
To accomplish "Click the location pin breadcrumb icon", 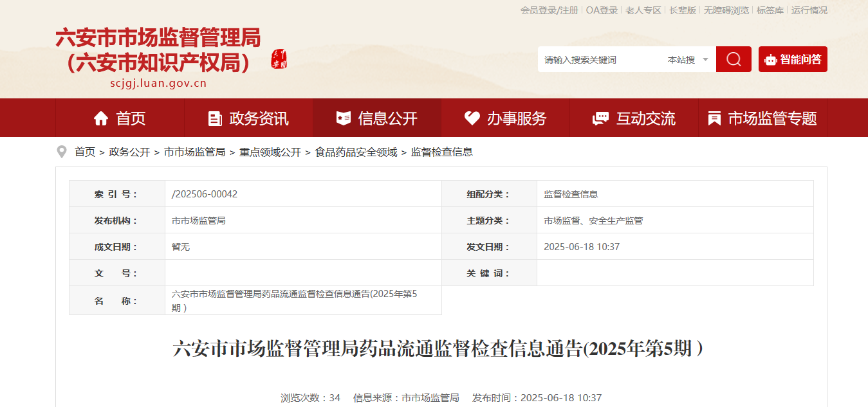I will pyautogui.click(x=62, y=152).
